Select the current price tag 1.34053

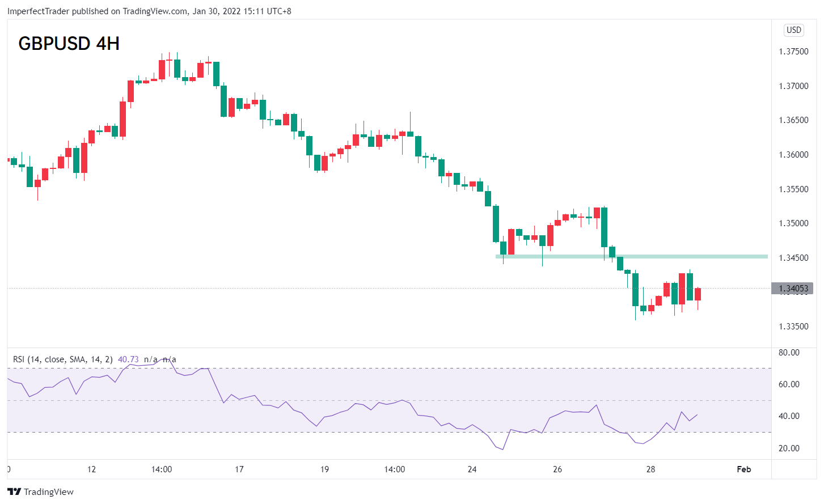(x=792, y=289)
